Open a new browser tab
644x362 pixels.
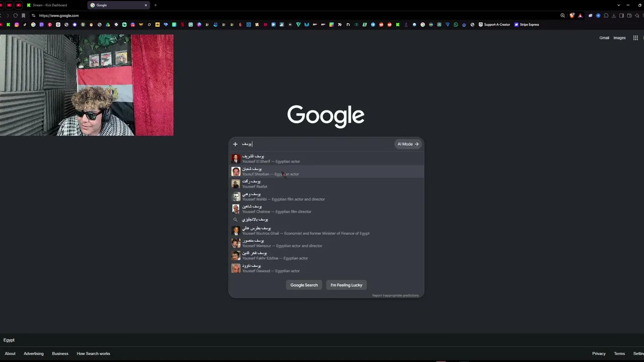tap(155, 5)
